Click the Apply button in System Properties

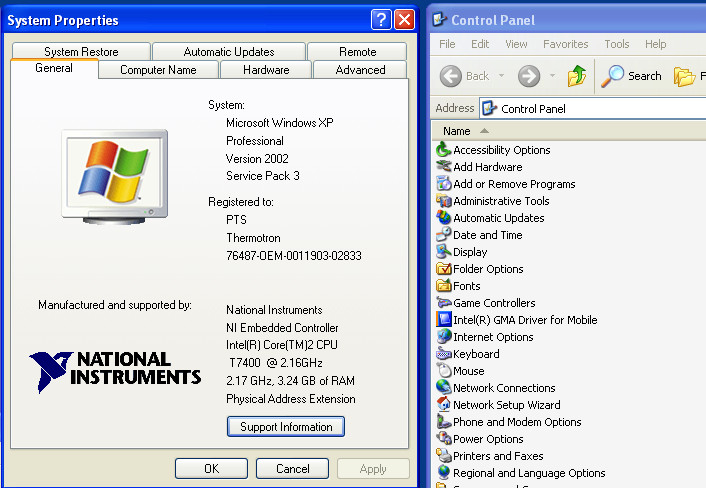[373, 469]
